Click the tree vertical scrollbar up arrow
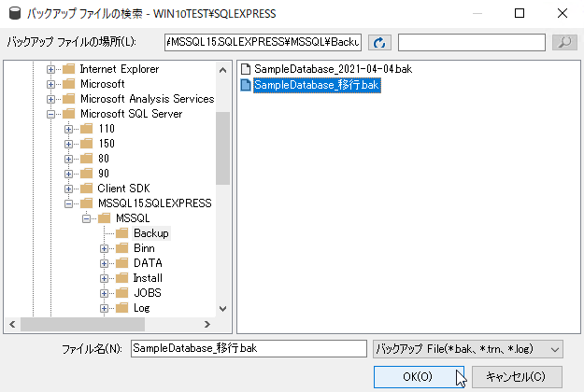 coord(222,70)
